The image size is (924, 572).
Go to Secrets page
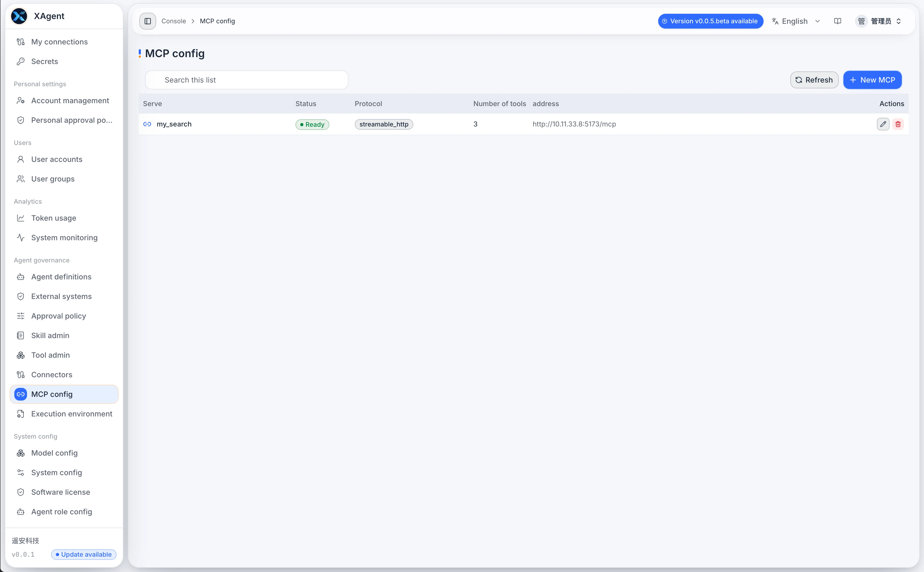tap(64, 61)
